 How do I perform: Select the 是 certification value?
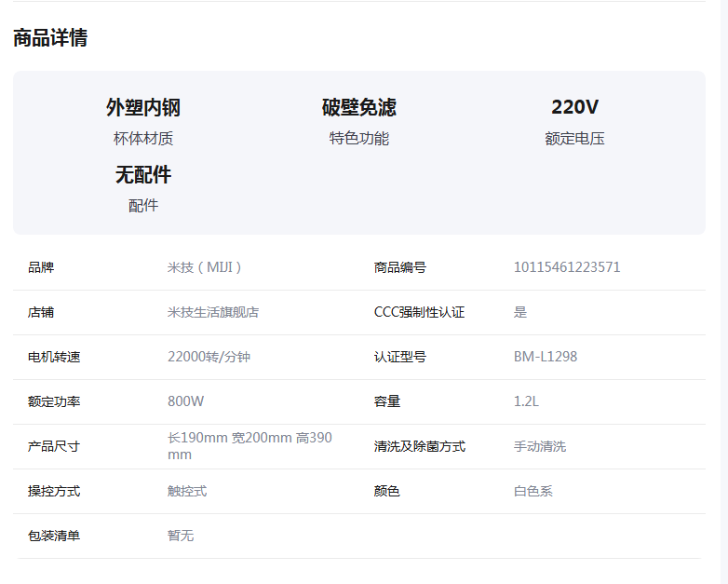pyautogui.click(x=520, y=312)
